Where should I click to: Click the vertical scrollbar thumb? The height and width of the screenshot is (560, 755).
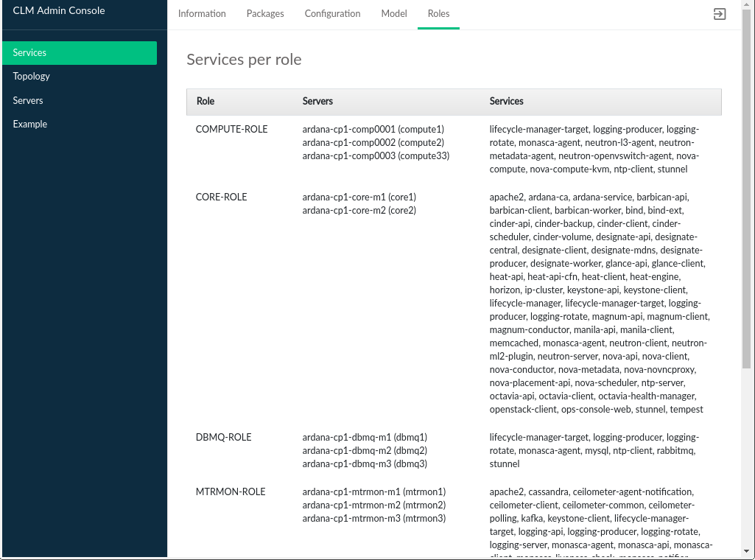click(748, 192)
